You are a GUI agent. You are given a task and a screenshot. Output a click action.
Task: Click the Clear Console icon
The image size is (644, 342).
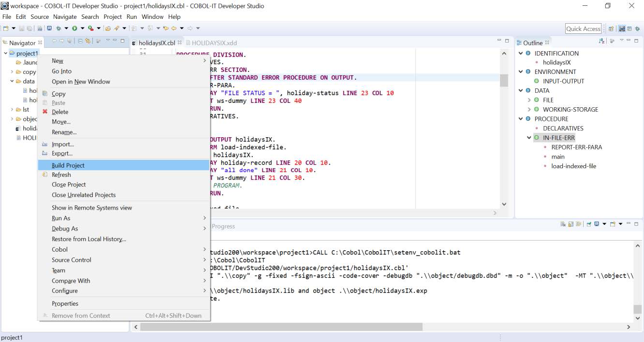coord(563,224)
